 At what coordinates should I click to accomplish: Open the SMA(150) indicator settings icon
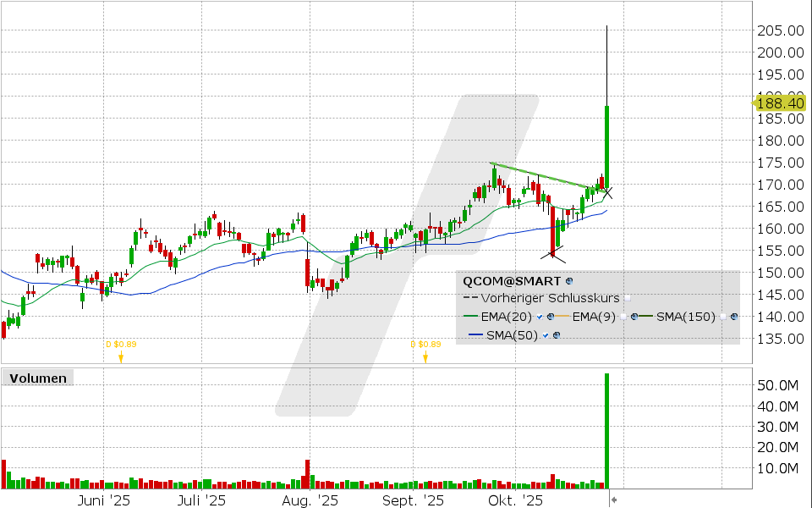732,317
